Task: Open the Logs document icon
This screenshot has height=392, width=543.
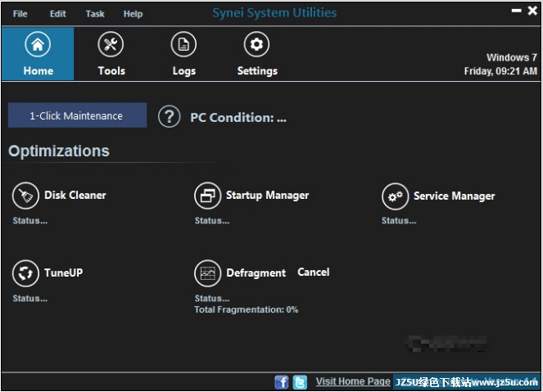Action: pos(183,44)
